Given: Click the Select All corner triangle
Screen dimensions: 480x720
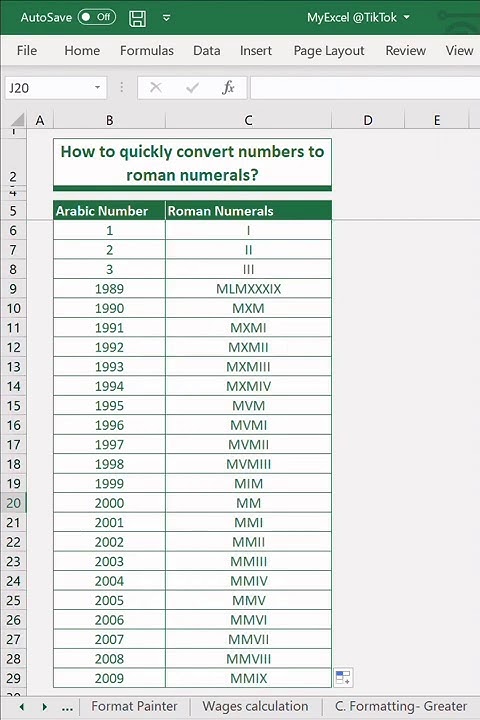Looking at the screenshot, I should [17, 120].
